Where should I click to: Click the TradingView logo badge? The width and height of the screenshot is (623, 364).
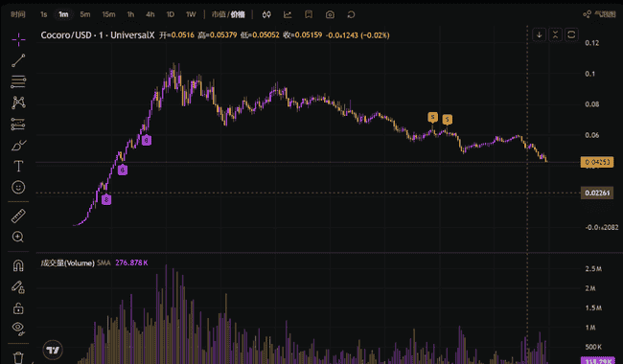point(53,350)
